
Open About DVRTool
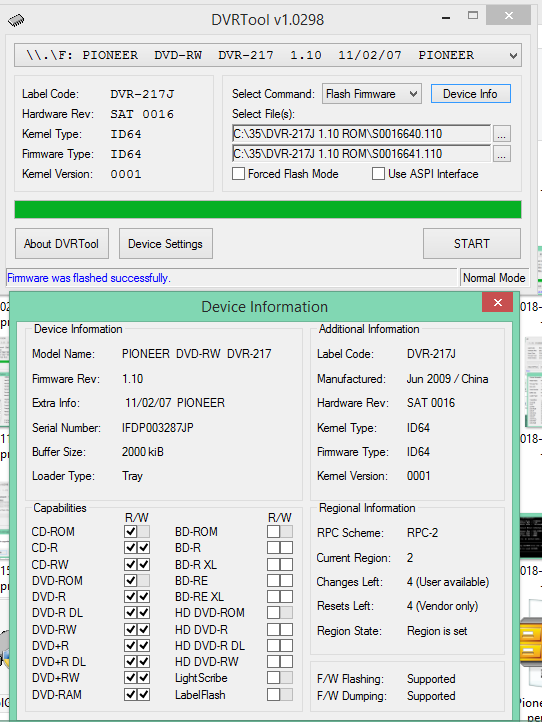(62, 244)
